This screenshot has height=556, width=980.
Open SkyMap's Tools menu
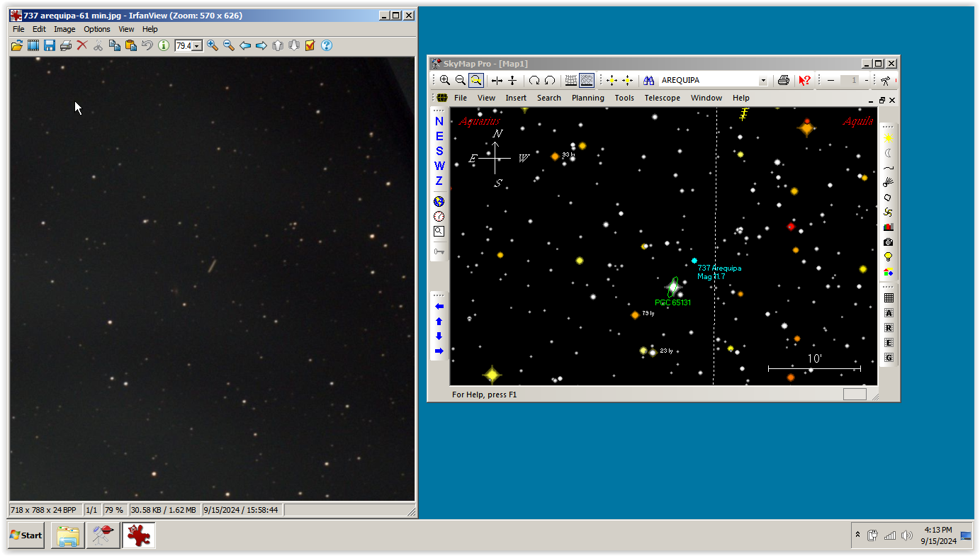(624, 98)
